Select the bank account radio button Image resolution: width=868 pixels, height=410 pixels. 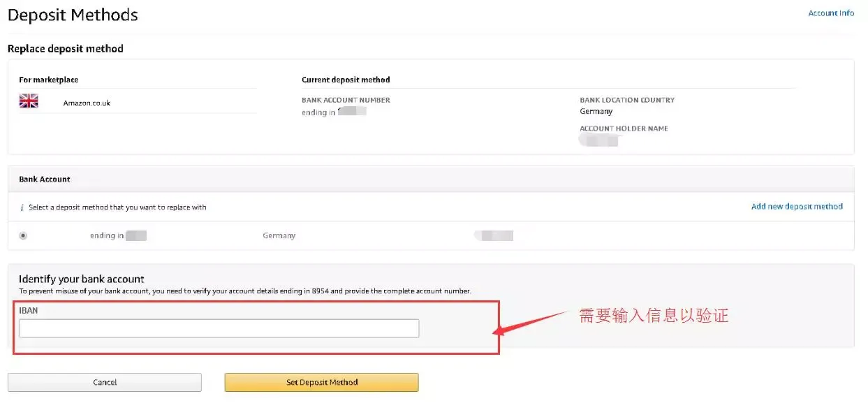23,236
